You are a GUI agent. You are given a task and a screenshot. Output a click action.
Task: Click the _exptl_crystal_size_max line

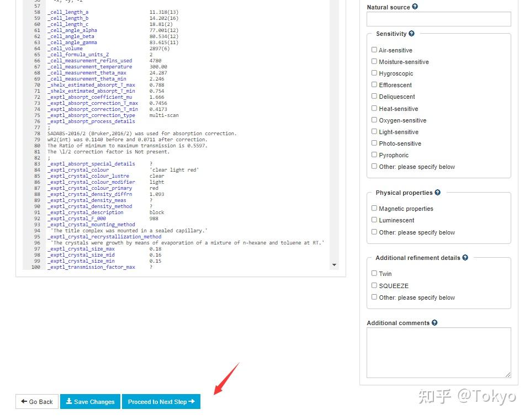(104, 249)
